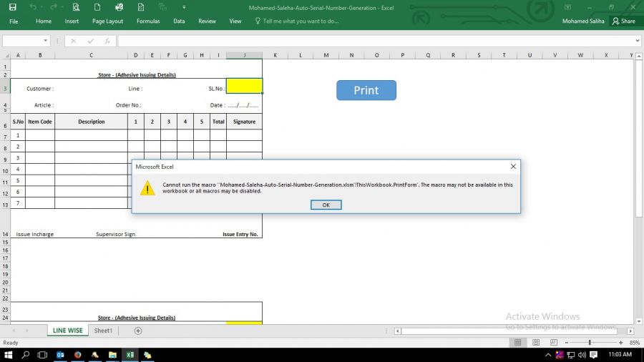Switch to the Sheet1 tab
This screenshot has width=644, height=362.
coord(103,331)
